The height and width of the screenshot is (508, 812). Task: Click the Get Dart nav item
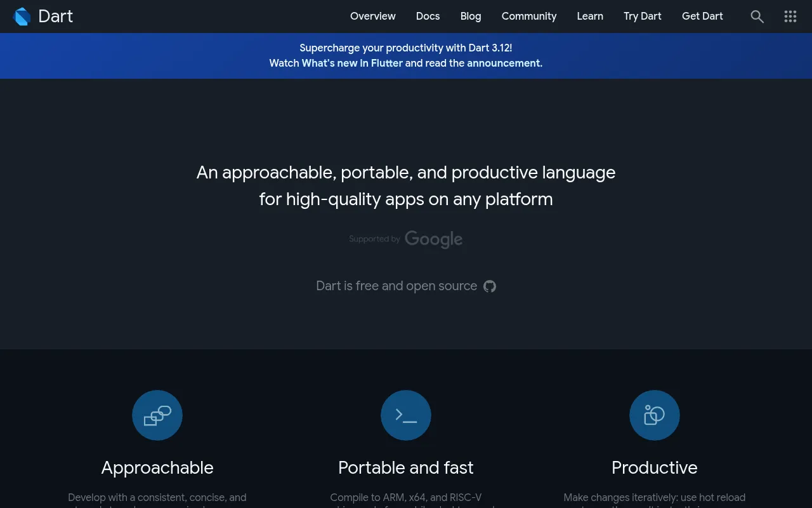702,17
